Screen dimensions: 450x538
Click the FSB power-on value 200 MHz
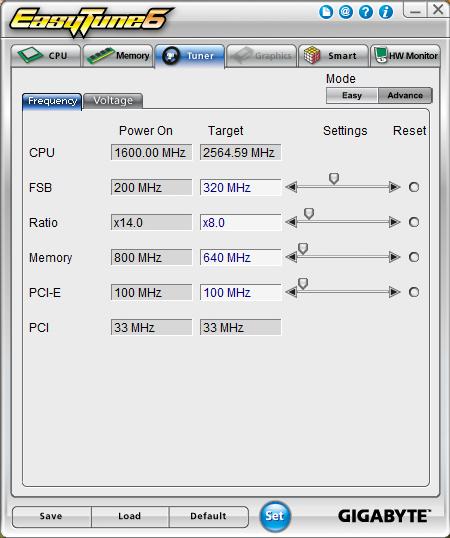click(x=151, y=187)
